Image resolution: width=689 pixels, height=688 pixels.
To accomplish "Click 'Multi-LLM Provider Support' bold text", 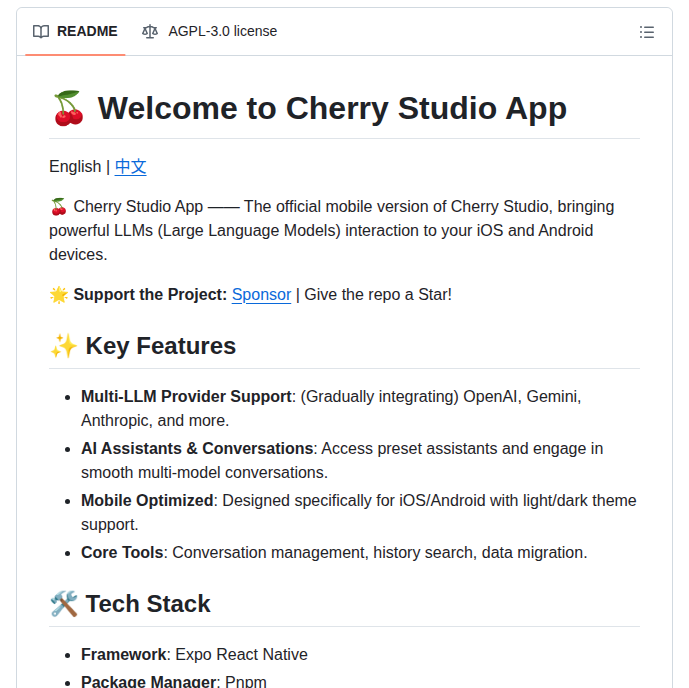I will tap(186, 396).
